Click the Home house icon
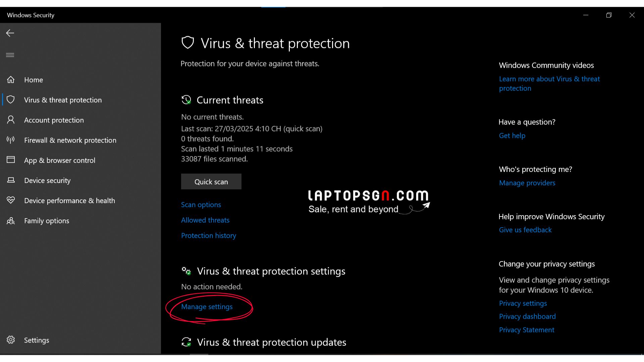 11,80
